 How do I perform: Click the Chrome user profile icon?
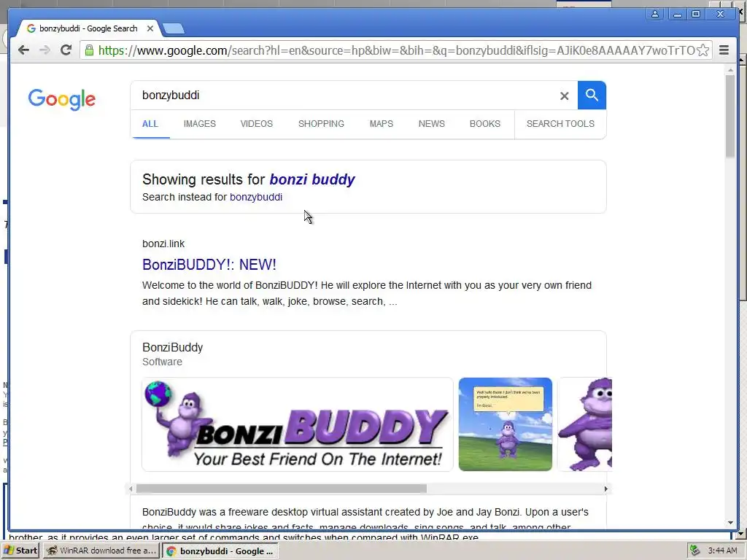pyautogui.click(x=655, y=15)
